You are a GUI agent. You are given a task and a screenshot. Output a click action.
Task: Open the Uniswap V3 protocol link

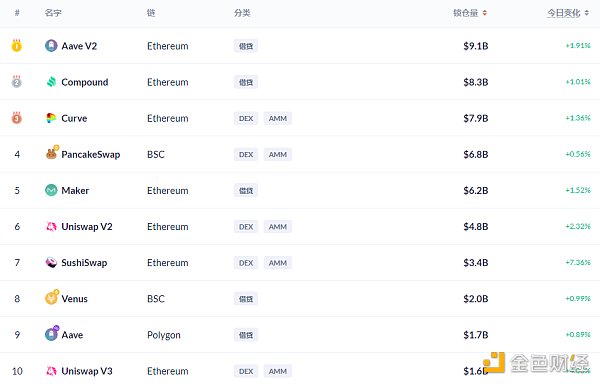[x=87, y=371]
